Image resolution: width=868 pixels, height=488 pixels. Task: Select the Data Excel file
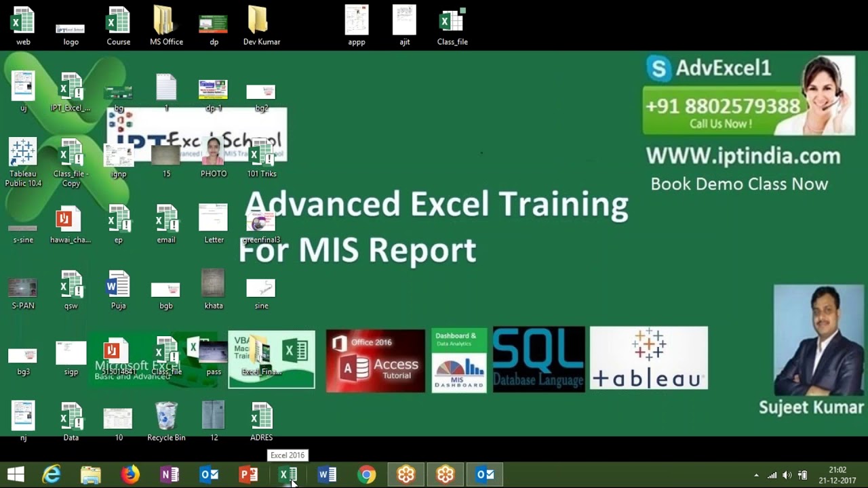pyautogui.click(x=71, y=422)
